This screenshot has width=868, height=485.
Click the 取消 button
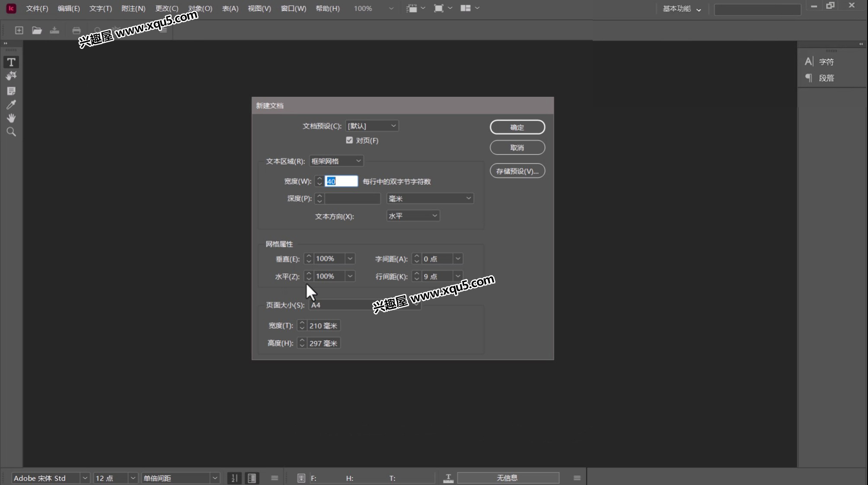pyautogui.click(x=517, y=148)
